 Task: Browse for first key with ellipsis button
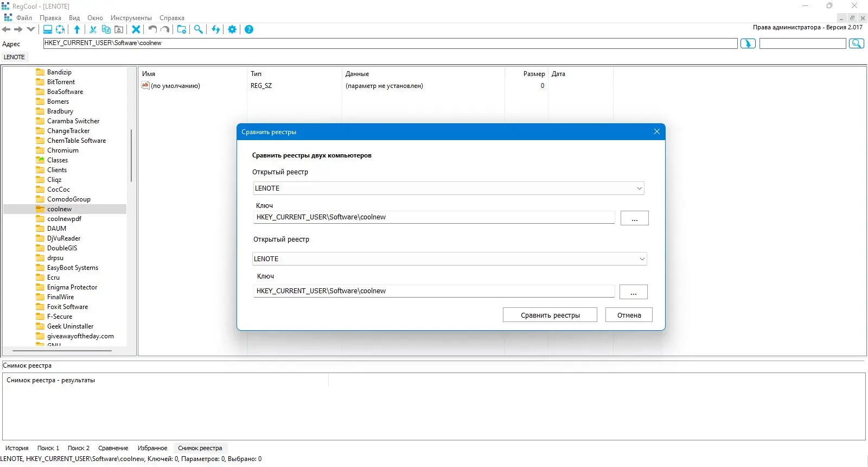coord(635,218)
